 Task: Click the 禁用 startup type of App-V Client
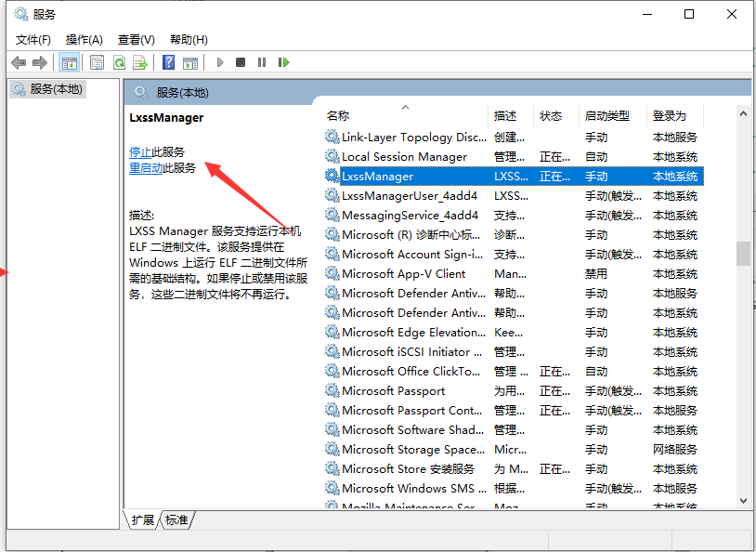tap(596, 274)
